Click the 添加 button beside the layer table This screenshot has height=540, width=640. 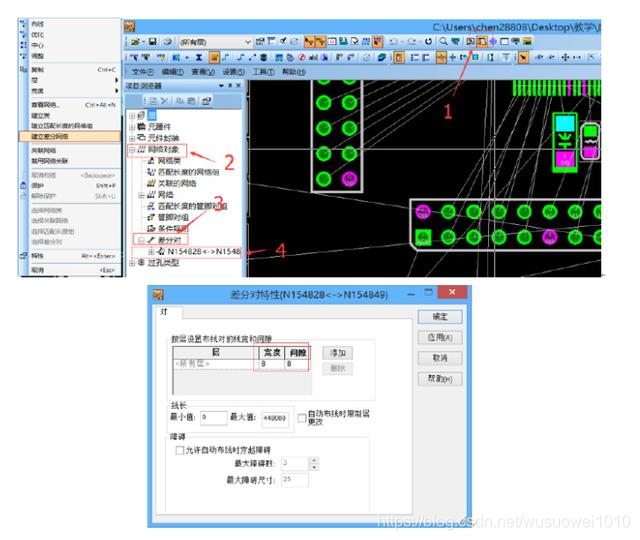pyautogui.click(x=338, y=353)
